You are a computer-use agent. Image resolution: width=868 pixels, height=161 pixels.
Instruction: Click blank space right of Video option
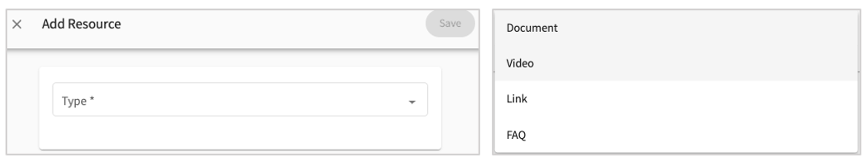point(704,63)
